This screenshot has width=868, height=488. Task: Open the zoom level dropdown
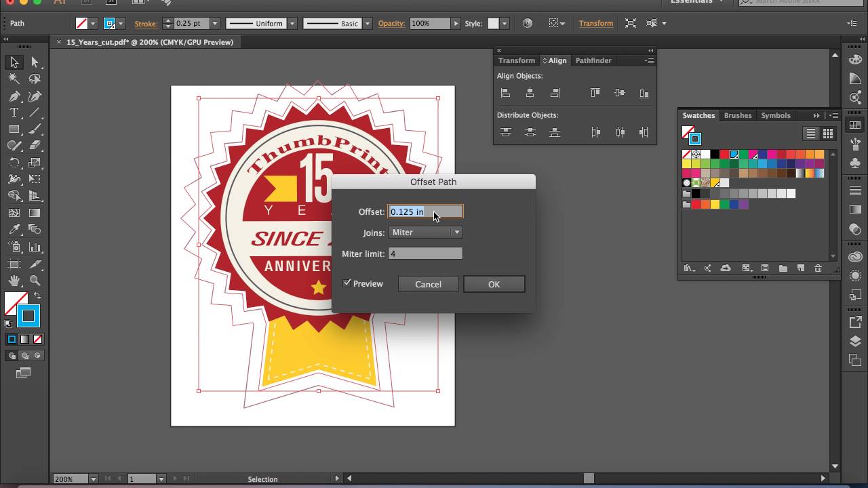93,479
